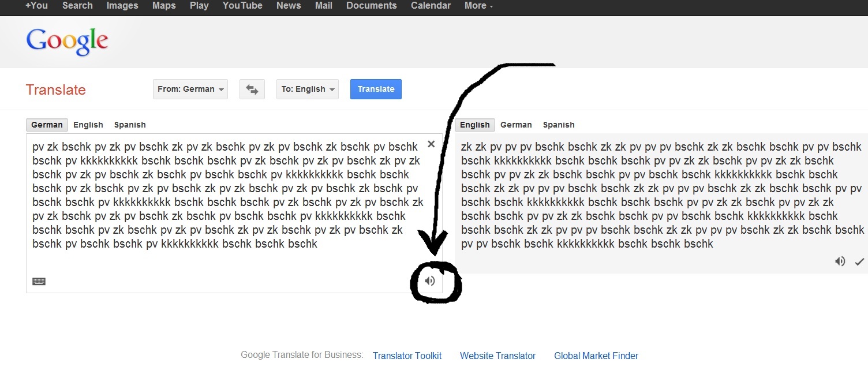Click the swap languages arrows button
The image size is (868, 370).
(252, 89)
